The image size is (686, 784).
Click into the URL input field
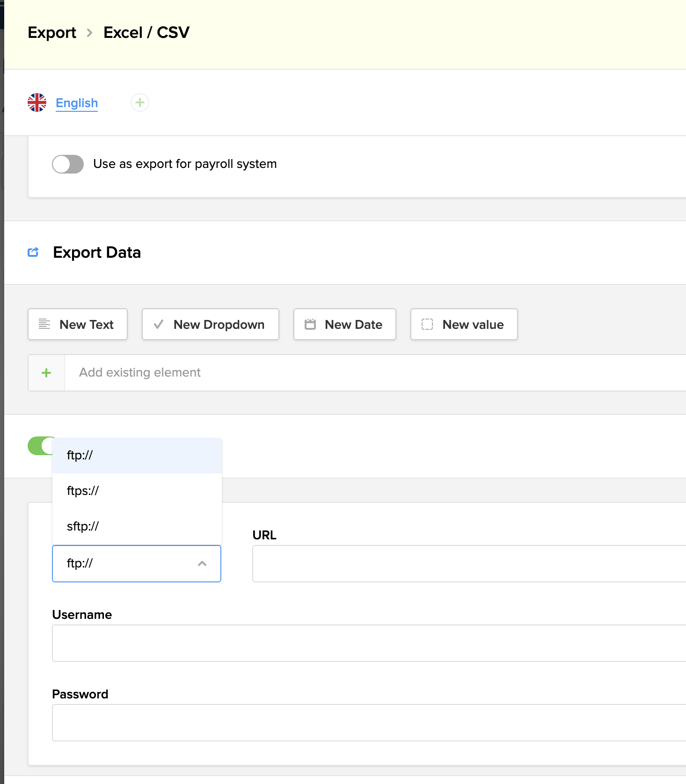coord(468,564)
